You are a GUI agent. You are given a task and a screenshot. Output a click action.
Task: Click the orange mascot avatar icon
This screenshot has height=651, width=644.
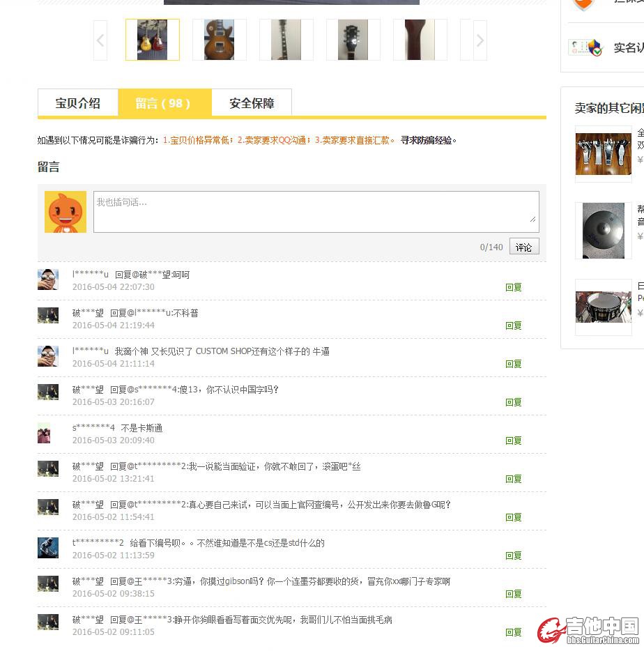(x=66, y=212)
